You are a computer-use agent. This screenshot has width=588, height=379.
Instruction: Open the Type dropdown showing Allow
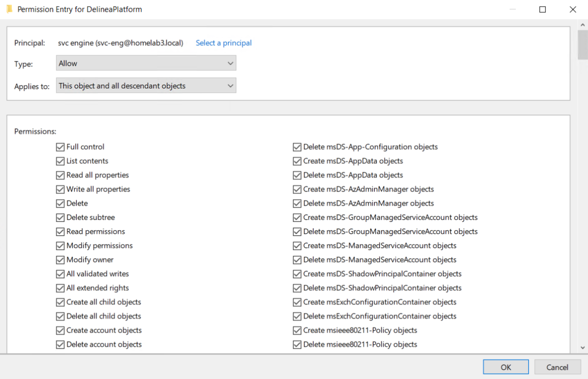pos(146,63)
